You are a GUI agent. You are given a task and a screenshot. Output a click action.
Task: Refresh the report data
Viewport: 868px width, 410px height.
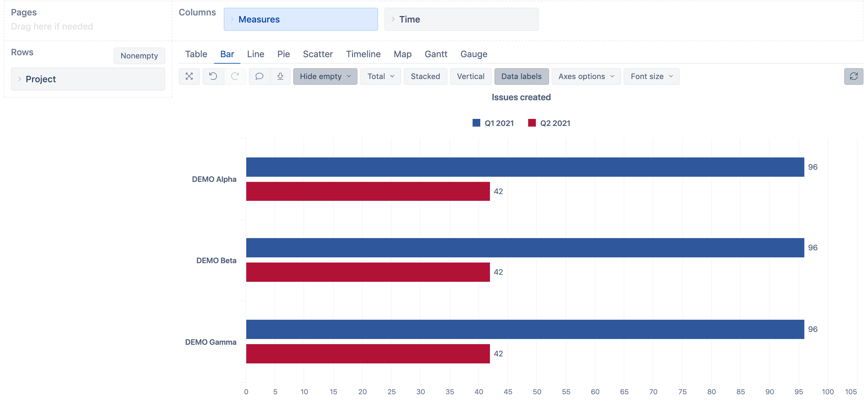854,76
